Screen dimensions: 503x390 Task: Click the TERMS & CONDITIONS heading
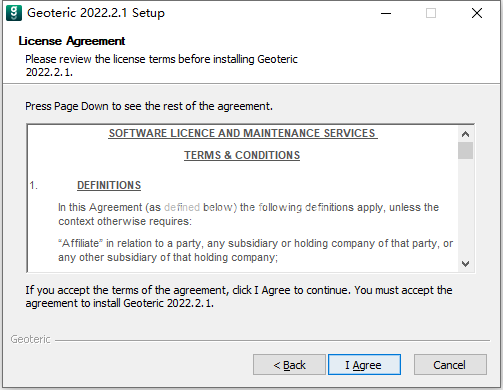tap(242, 155)
